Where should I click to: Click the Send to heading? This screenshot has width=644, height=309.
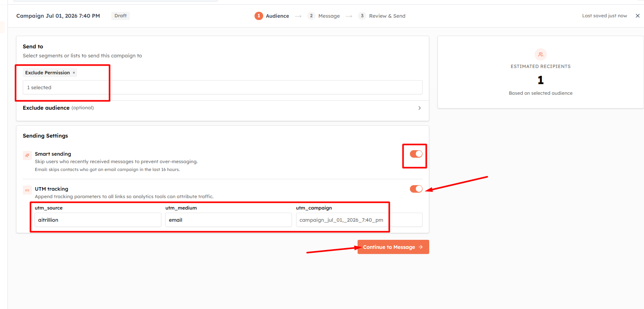(33, 46)
